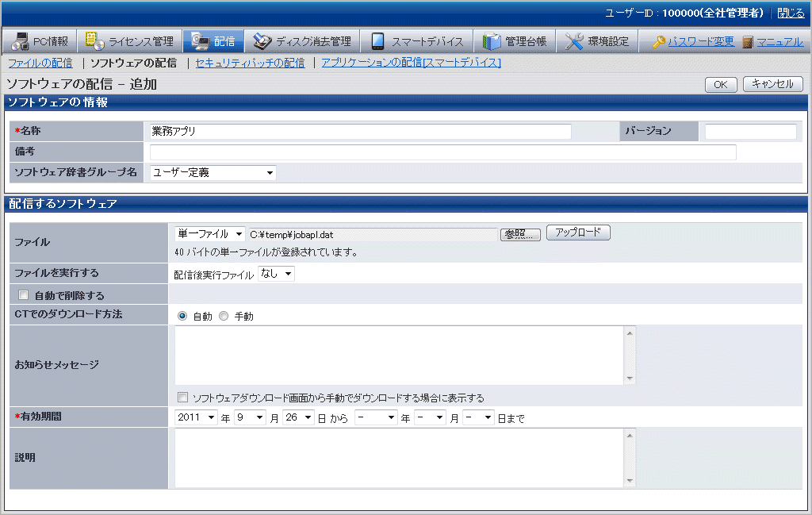Click down arrow on お知らせメッセージ scrollbar

(630, 379)
